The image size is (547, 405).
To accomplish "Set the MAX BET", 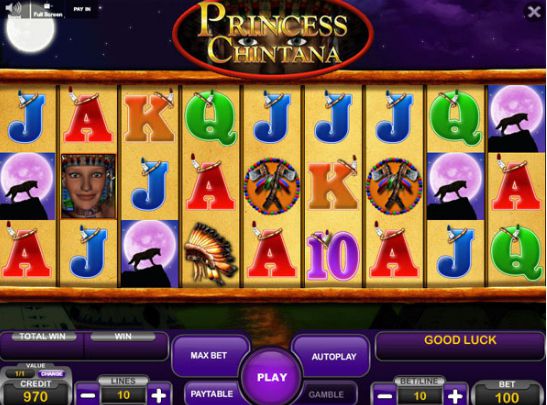I will 209,355.
